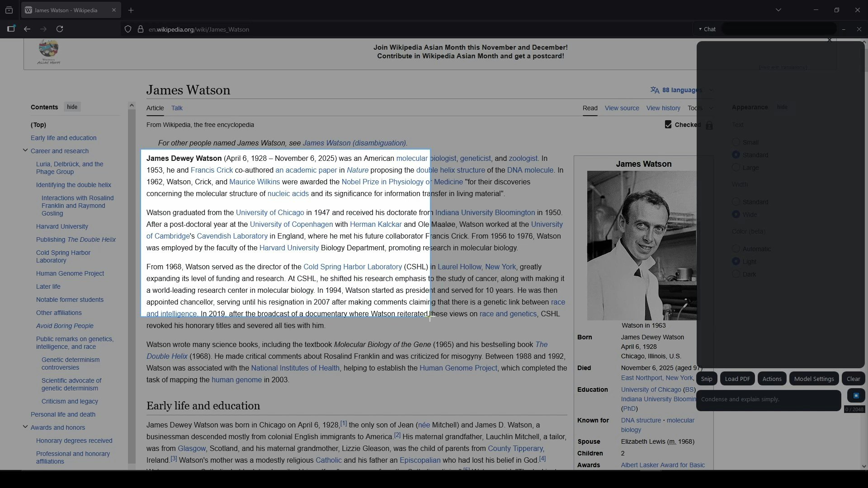The height and width of the screenshot is (488, 868).
Task: Click the tracking protection shield icon
Action: (x=128, y=29)
